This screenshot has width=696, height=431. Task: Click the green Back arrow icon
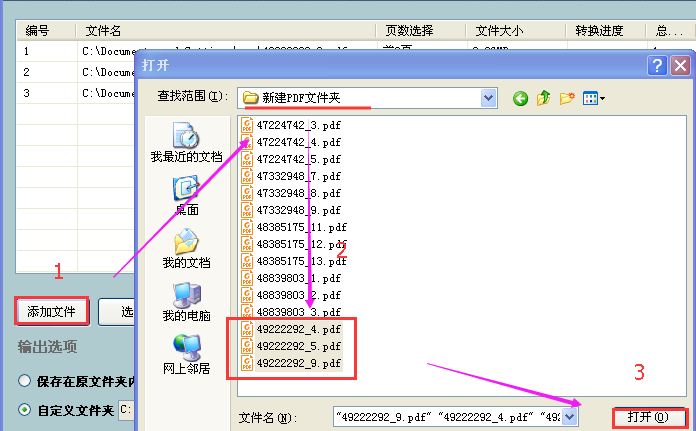click(x=520, y=98)
